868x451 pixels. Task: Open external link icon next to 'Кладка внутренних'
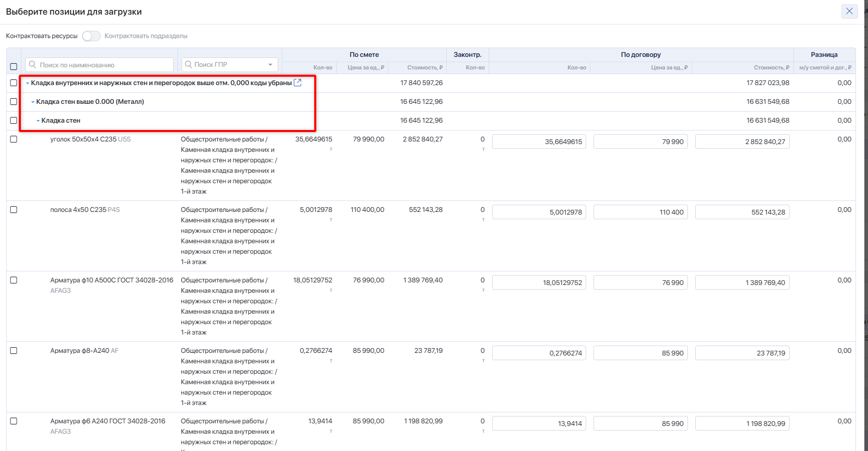298,82
